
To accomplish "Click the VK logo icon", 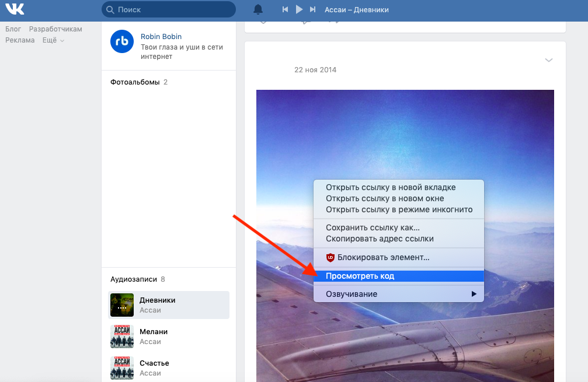I will point(15,9).
